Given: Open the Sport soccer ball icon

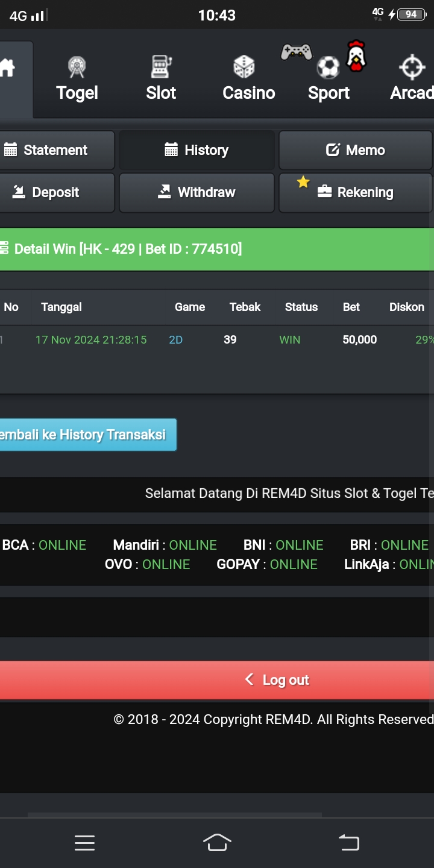Looking at the screenshot, I should pyautogui.click(x=328, y=68).
